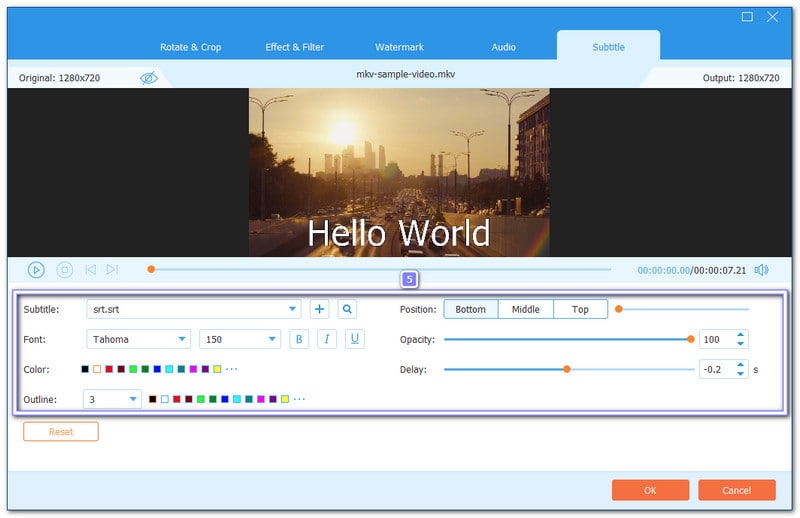The width and height of the screenshot is (800, 518).
Task: Open the Rotate & Crop tab
Action: point(191,47)
